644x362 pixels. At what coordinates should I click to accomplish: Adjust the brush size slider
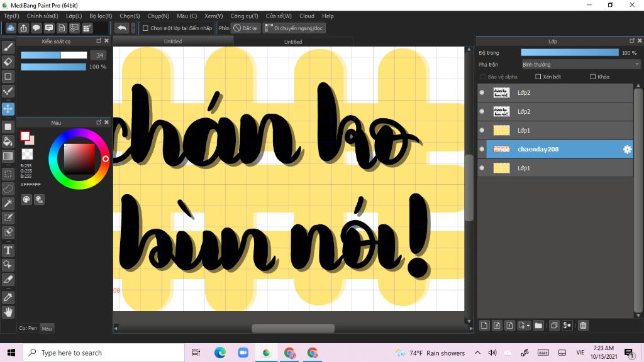click(54, 55)
